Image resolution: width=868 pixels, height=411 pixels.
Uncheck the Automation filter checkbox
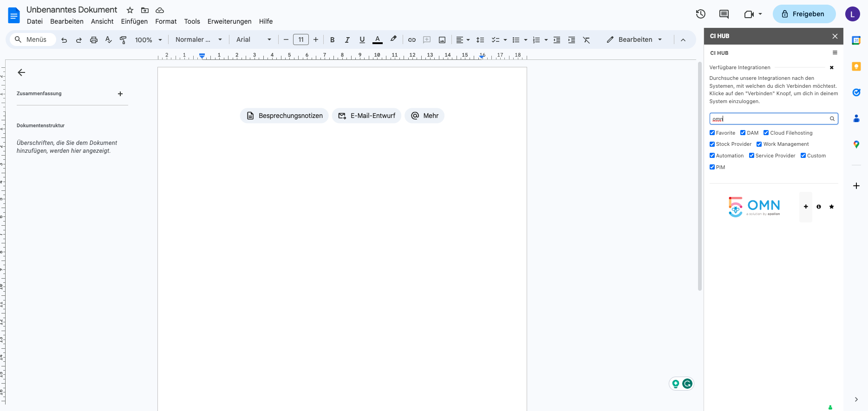[712, 156]
